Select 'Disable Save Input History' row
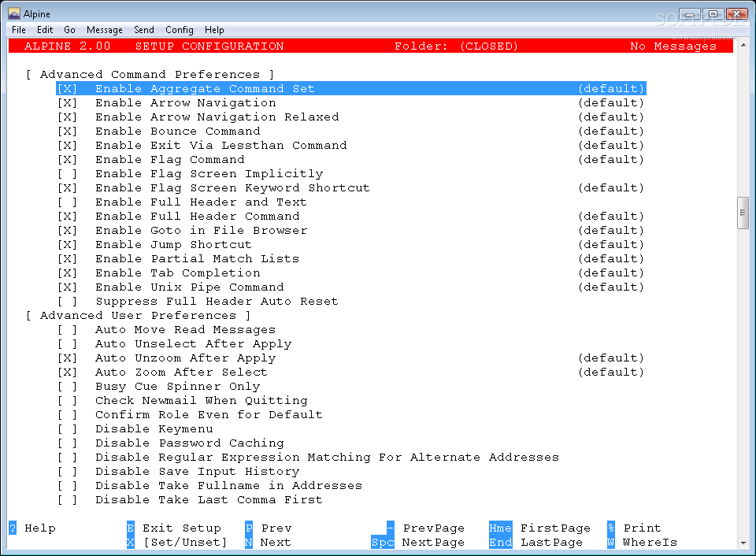 (x=197, y=472)
